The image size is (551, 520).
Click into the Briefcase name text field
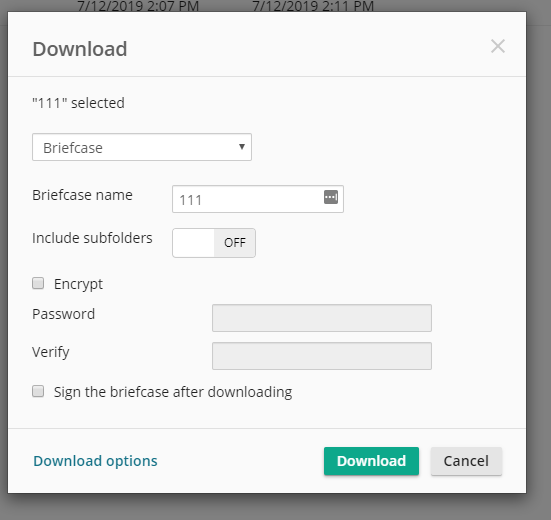click(258, 199)
